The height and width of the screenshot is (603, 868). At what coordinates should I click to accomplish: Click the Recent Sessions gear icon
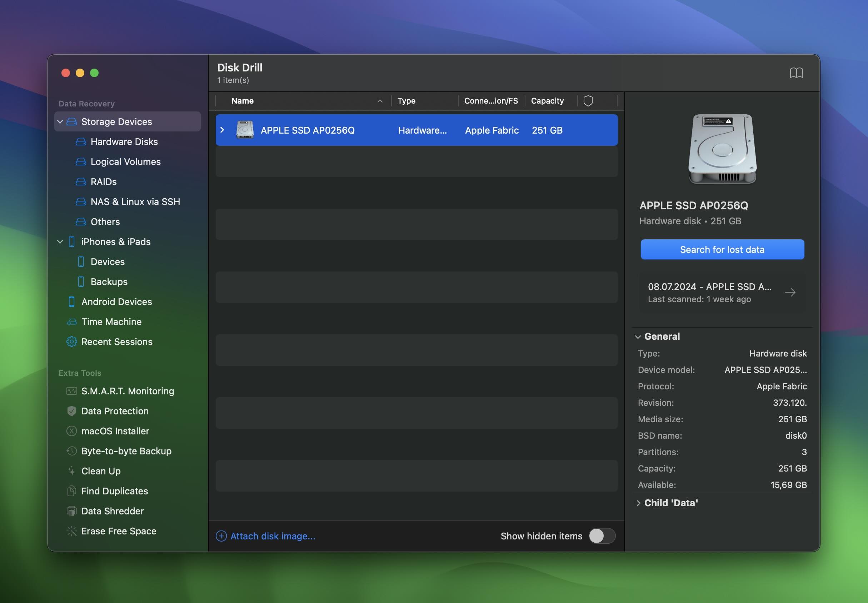point(71,342)
